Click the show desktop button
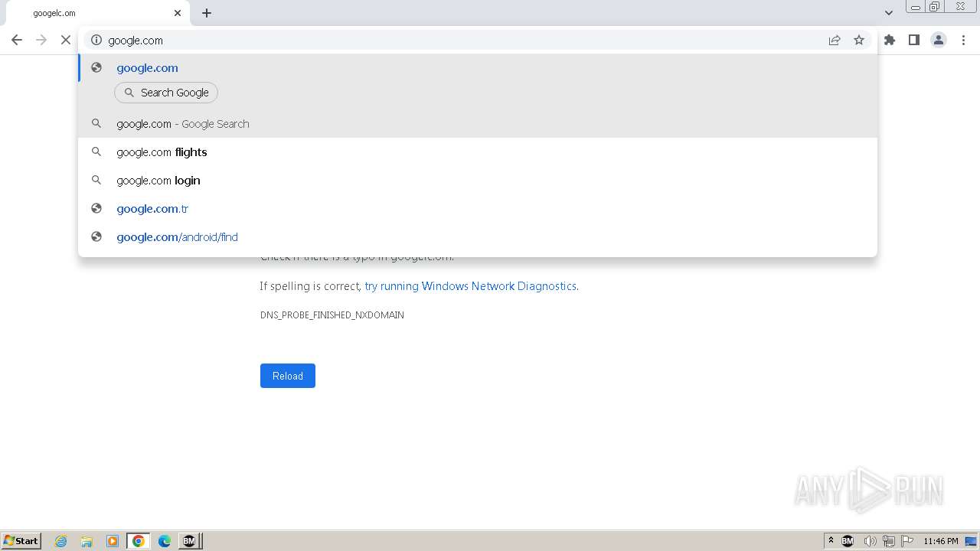The height and width of the screenshot is (551, 980). 971,541
